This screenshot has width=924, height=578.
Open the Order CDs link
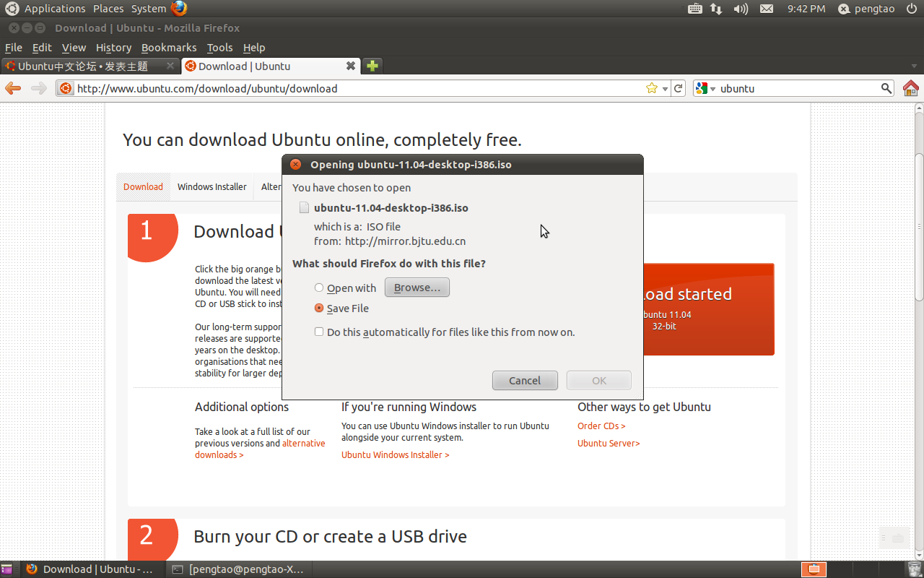[x=601, y=426]
